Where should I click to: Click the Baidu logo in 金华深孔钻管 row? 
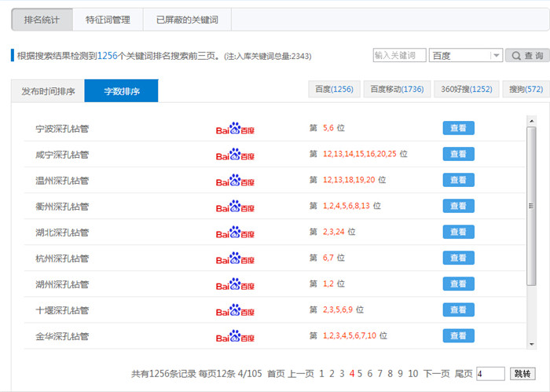(235, 336)
